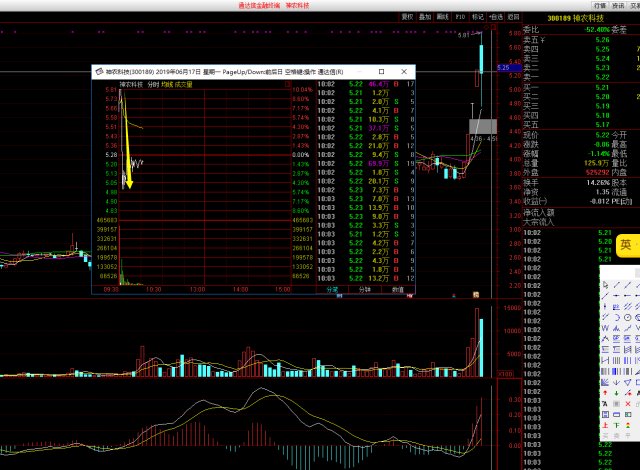Click the 返回 back button
This screenshot has height=470, width=640.
(513, 17)
